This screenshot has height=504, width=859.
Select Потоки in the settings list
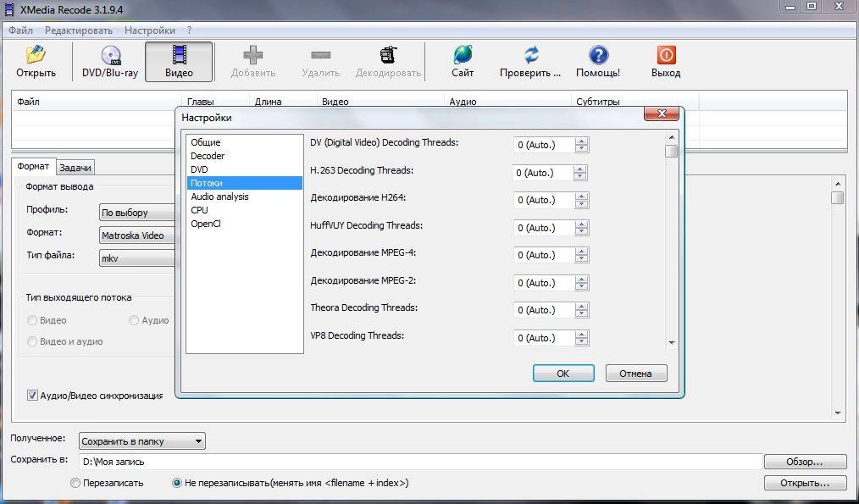tap(244, 183)
